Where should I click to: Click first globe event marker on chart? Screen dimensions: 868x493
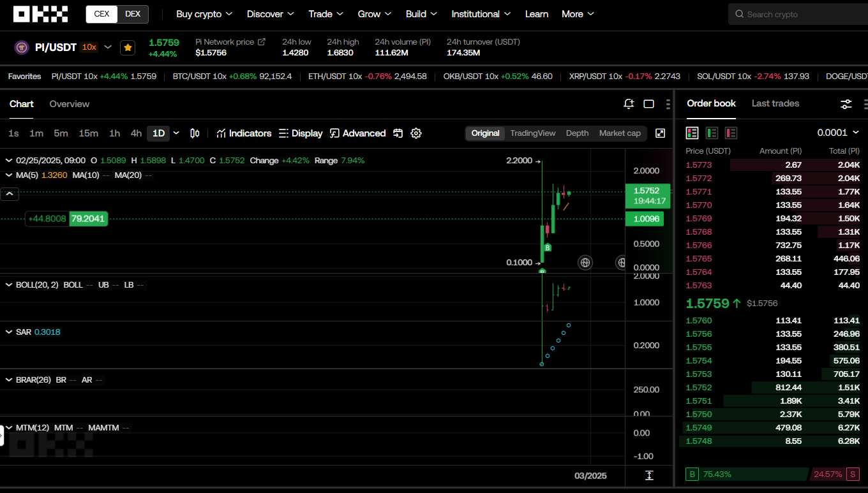(585, 262)
